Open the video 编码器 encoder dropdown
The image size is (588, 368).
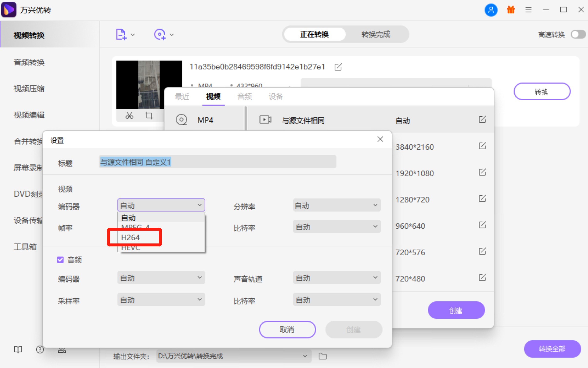point(161,205)
